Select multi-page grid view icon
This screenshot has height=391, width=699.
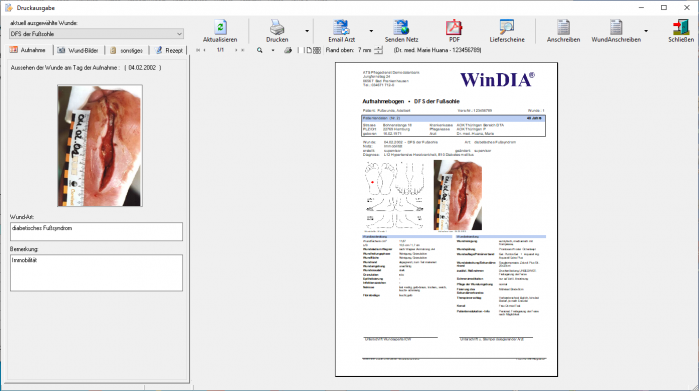[x=317, y=50]
